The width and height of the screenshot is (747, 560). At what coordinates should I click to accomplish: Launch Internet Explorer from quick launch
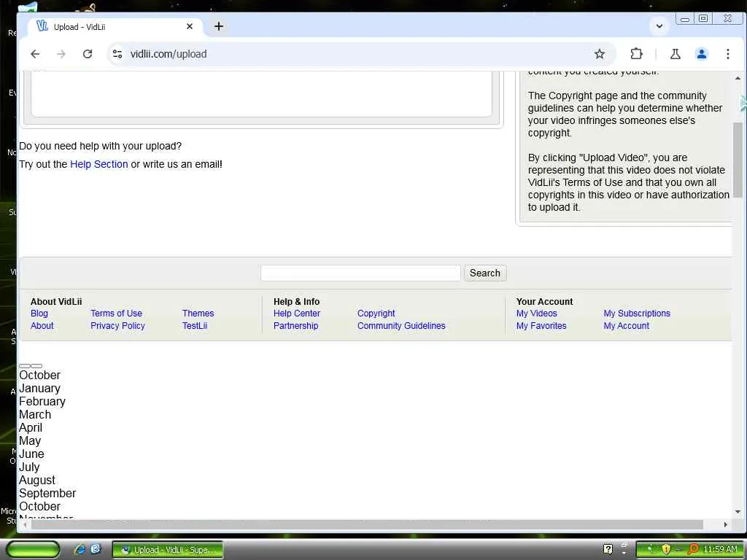coord(80,550)
